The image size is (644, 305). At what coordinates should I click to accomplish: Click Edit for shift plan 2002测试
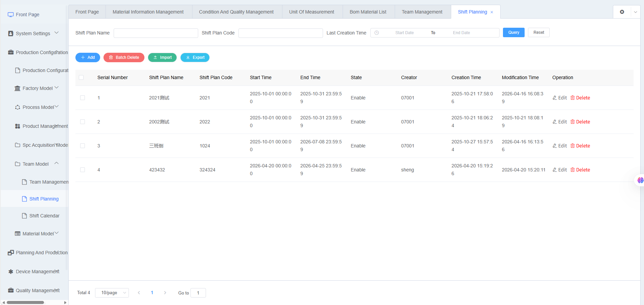[559, 122]
